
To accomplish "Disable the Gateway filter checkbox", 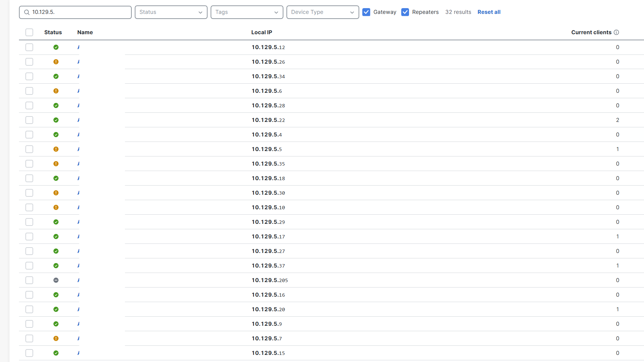I will [366, 12].
